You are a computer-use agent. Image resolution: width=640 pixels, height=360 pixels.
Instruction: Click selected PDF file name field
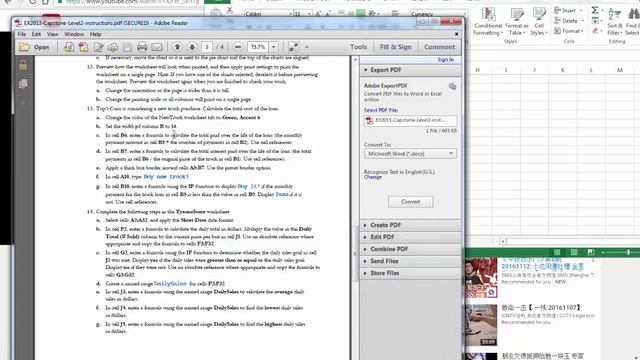pyautogui.click(x=410, y=120)
